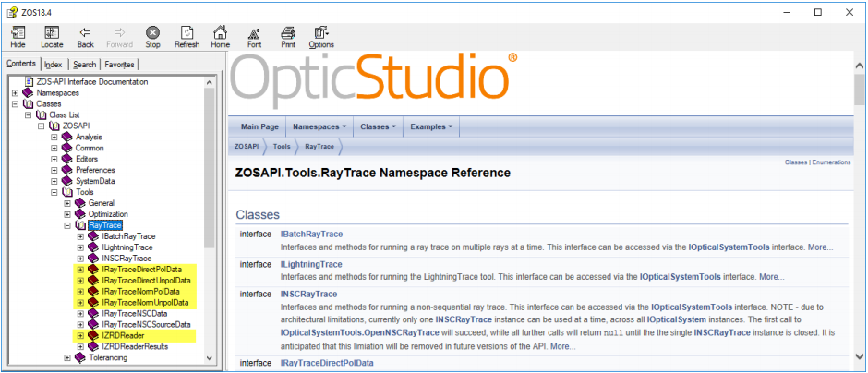868x373 pixels.
Task: Switch to the Search tab
Action: pyautogui.click(x=85, y=65)
